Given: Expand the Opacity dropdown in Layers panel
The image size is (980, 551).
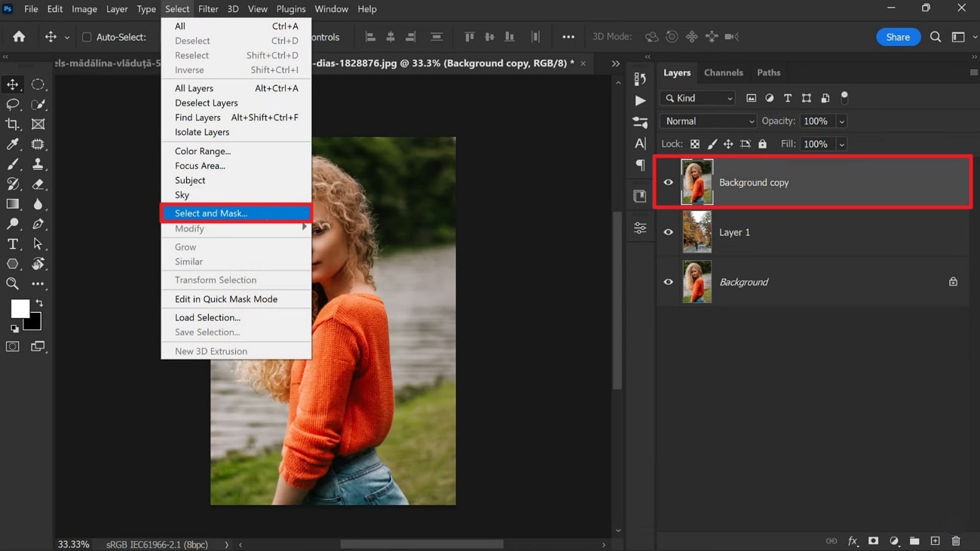Looking at the screenshot, I should (841, 121).
